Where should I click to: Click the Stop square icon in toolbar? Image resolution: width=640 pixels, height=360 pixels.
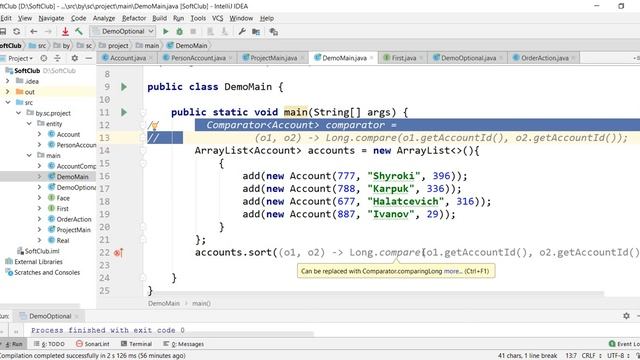(x=193, y=31)
